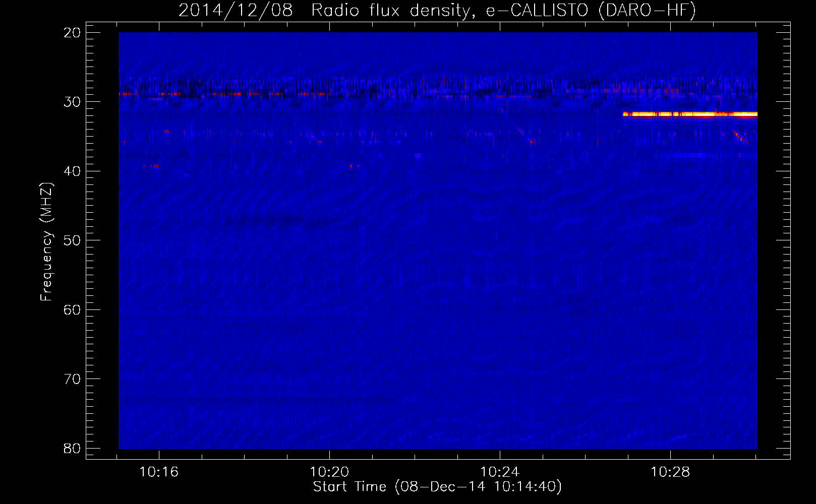Click the 'Start Time (08-Dec-14 10:14:40)' label
This screenshot has width=816, height=504.
click(437, 487)
